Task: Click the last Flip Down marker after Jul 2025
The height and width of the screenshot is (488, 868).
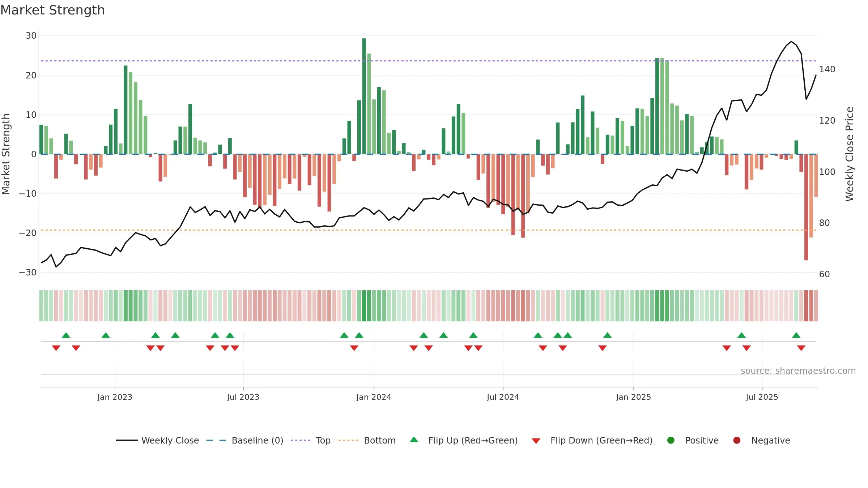Action: tap(801, 348)
